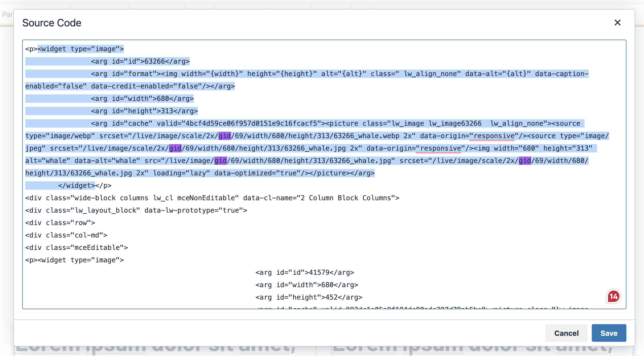Click highlighted "gid" in the jpeg srcset line
The width and height of the screenshot is (644, 356).
175,148
